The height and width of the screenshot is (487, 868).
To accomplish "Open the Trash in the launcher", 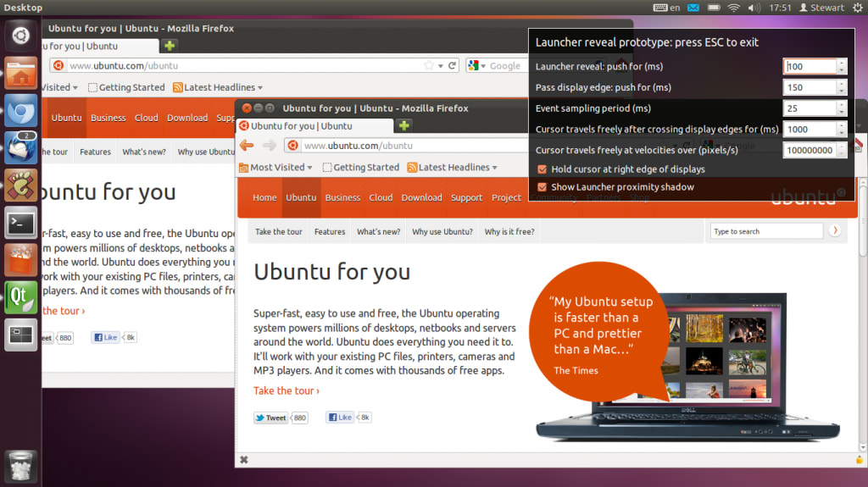I will tap(20, 466).
